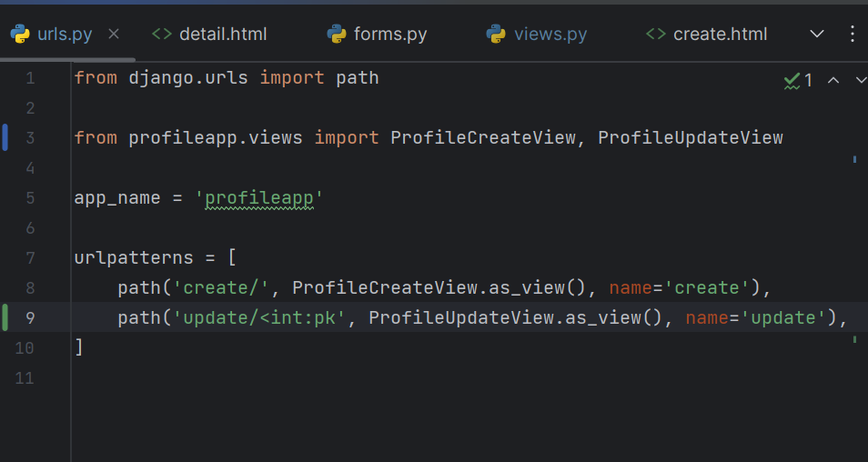The width and height of the screenshot is (868, 462).
Task: Click the problems count number 1
Action: click(808, 81)
